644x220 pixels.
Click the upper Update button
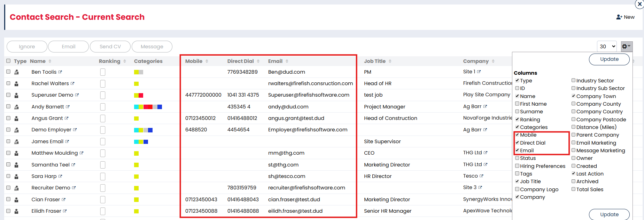[x=609, y=59]
